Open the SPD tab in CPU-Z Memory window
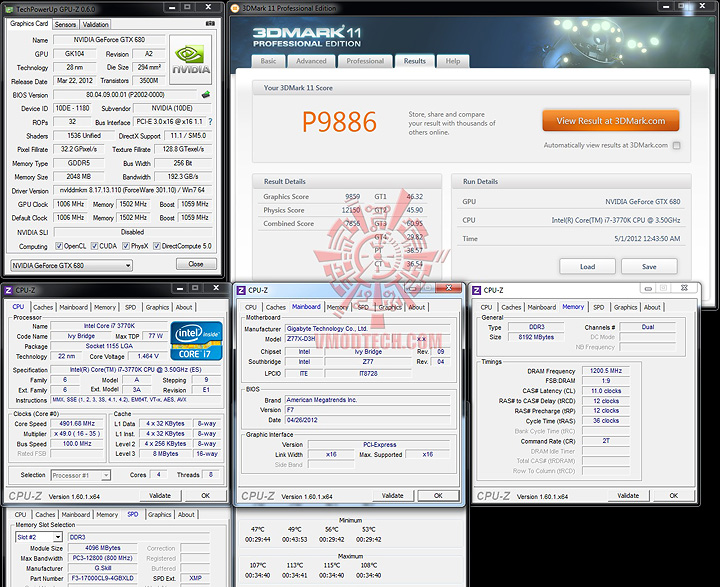The image size is (720, 587). (599, 307)
